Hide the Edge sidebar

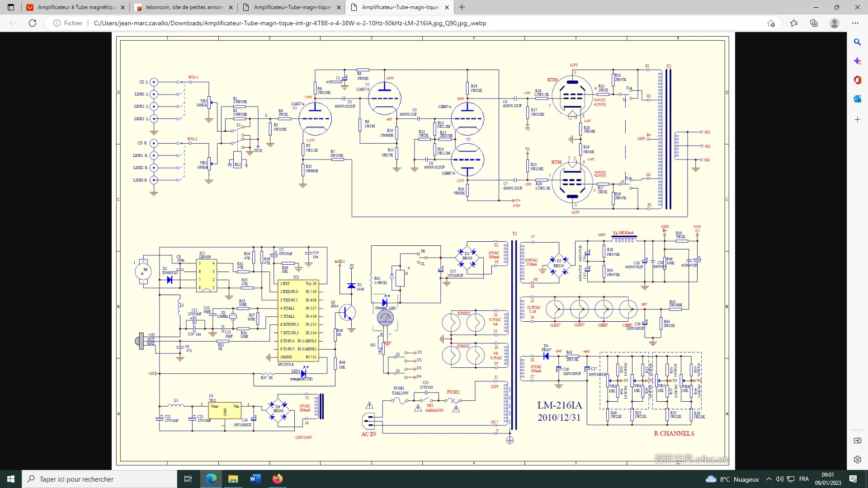857,441
